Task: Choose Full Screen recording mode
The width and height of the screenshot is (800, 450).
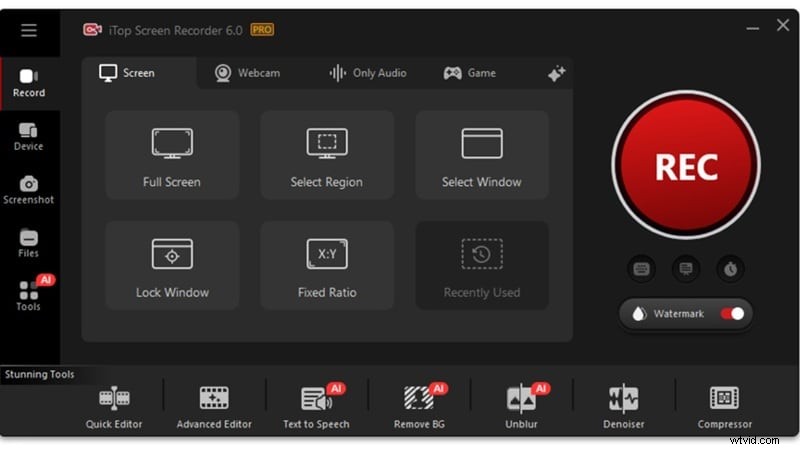Action: [x=172, y=155]
